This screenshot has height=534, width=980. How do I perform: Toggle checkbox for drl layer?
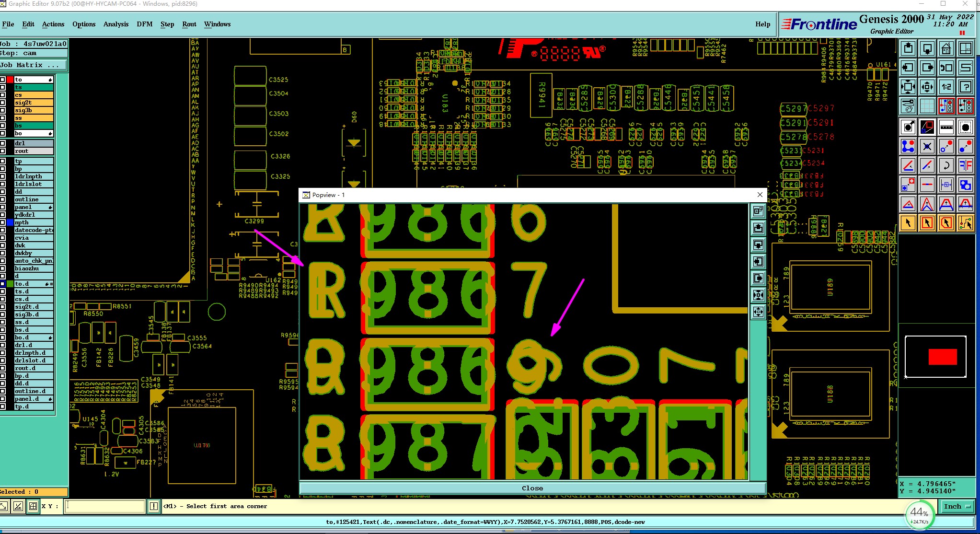pyautogui.click(x=3, y=143)
